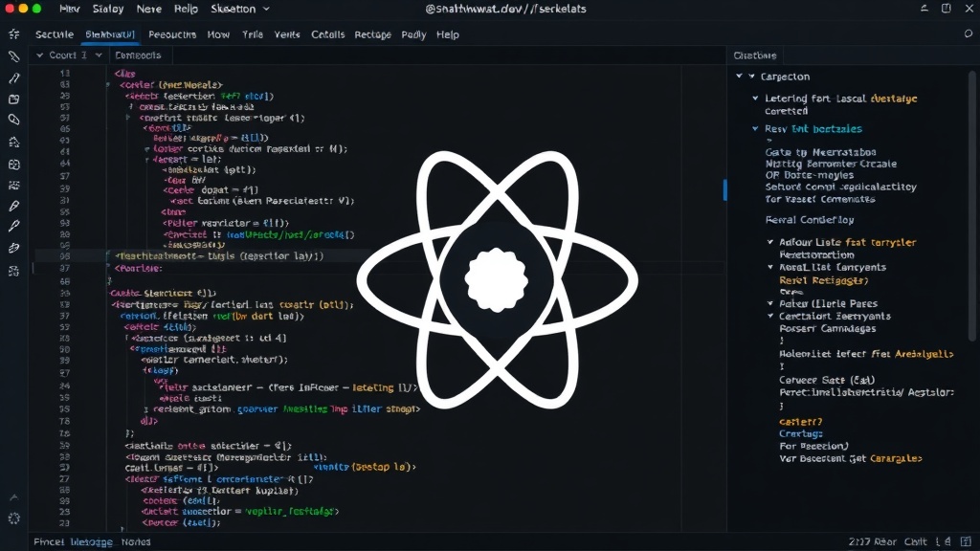
Task: Open the Sialoy menu
Action: pyautogui.click(x=108, y=9)
